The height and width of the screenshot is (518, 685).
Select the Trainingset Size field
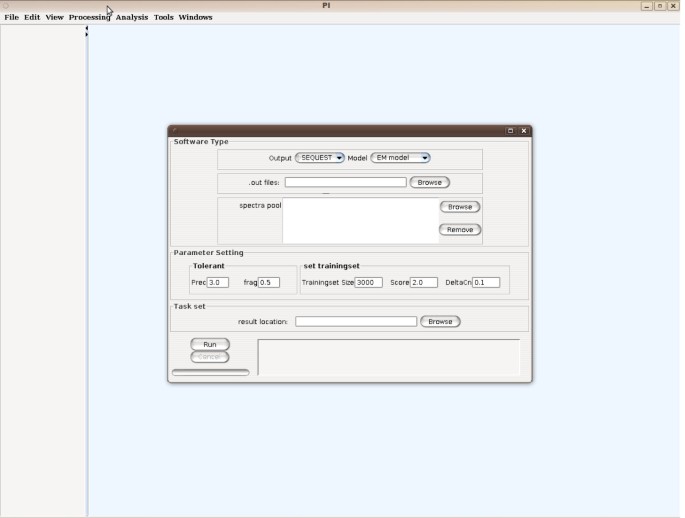pyautogui.click(x=368, y=283)
